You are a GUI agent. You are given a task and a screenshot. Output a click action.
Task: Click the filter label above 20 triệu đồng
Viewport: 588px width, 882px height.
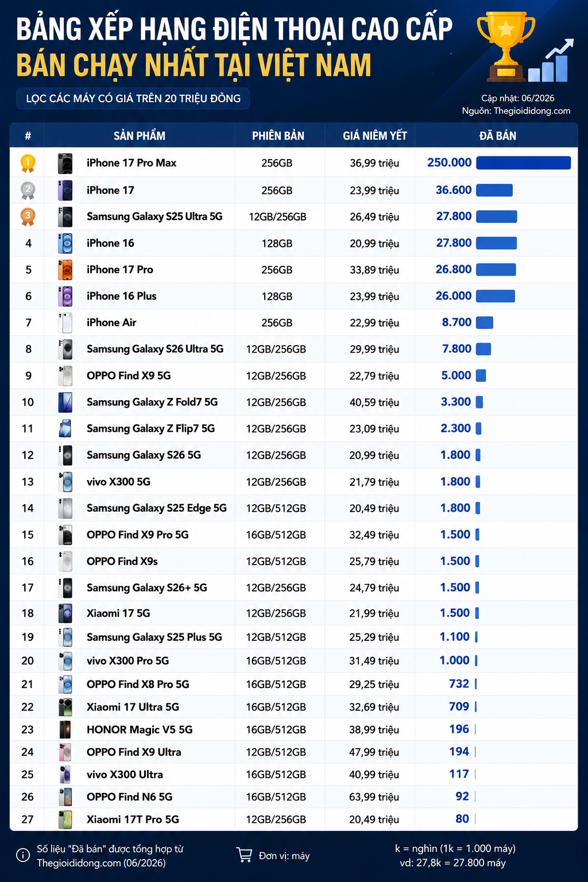coord(133,98)
